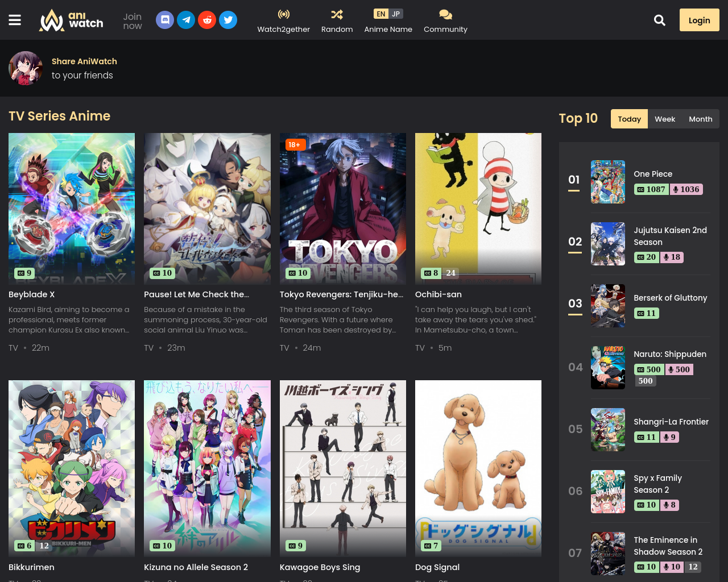Open Jujutsu Kaisen 2nd Season link
Viewport: 728px width, 582px height.
(x=671, y=236)
